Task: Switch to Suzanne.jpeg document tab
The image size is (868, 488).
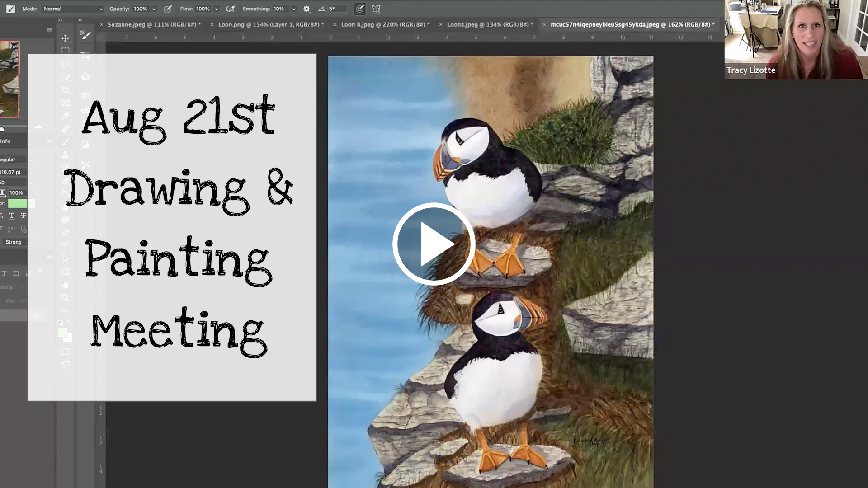Action: tap(154, 24)
